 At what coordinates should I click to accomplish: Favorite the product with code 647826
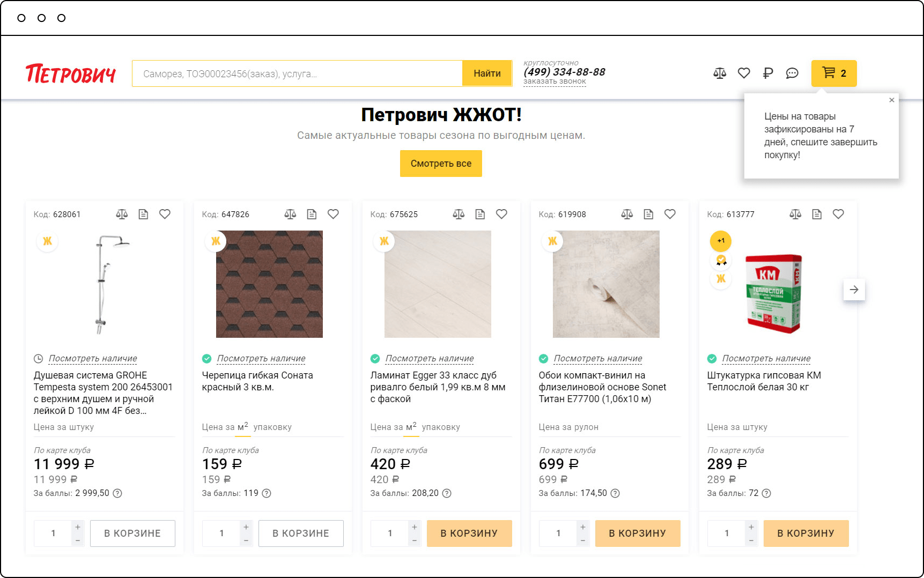tap(333, 214)
